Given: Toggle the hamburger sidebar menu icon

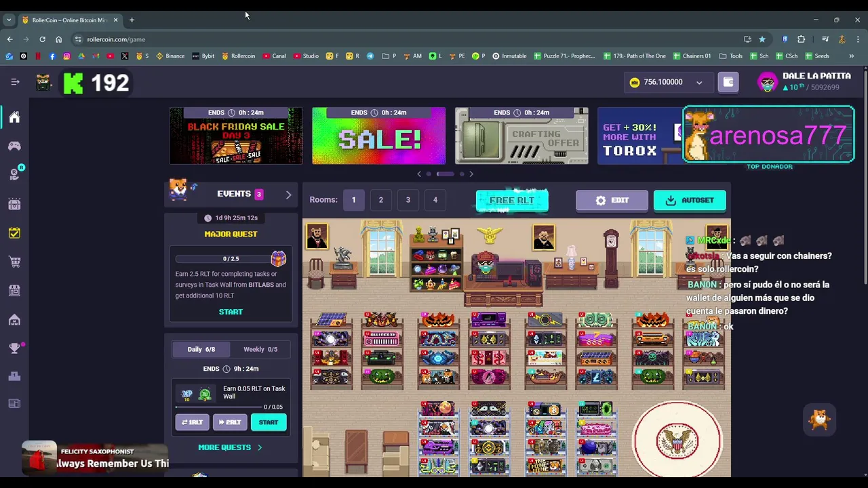Looking at the screenshot, I should coord(15,82).
